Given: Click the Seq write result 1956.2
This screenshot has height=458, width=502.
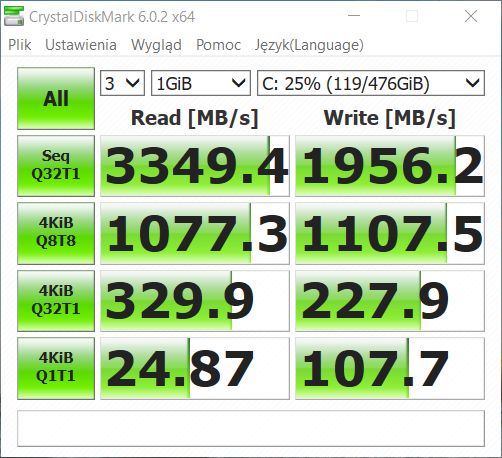Looking at the screenshot, I should (x=390, y=166).
